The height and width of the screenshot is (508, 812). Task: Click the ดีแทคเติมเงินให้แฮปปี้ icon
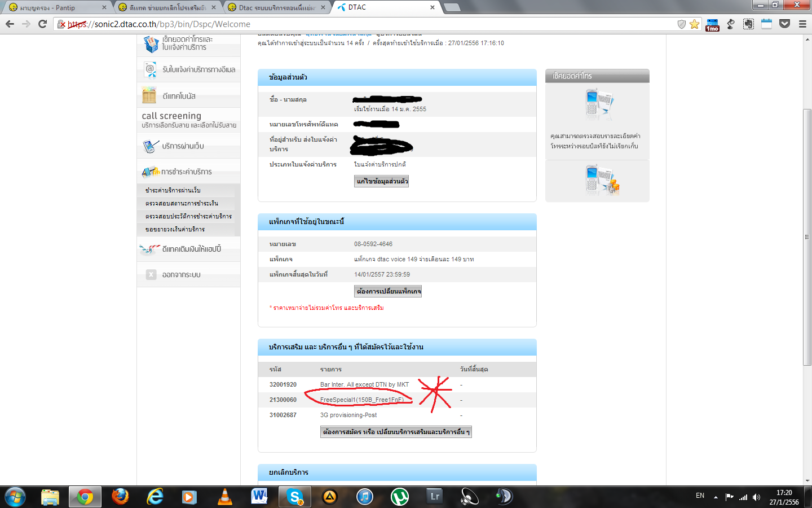point(150,249)
